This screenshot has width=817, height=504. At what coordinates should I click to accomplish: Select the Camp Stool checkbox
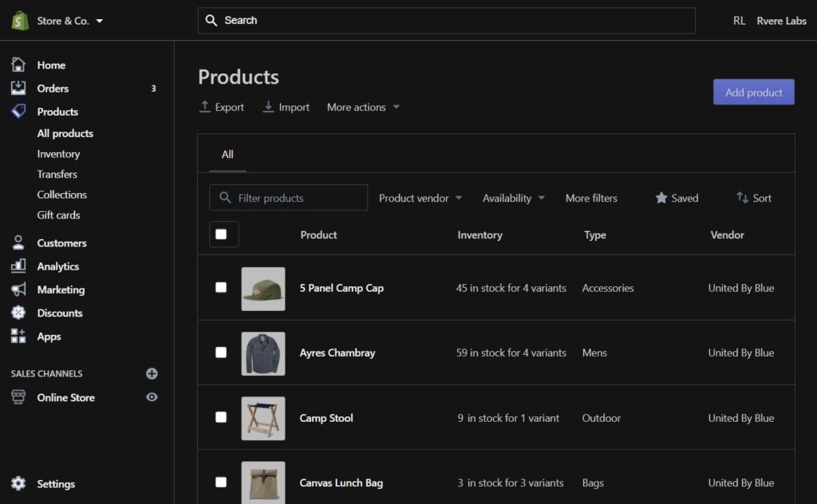221,417
